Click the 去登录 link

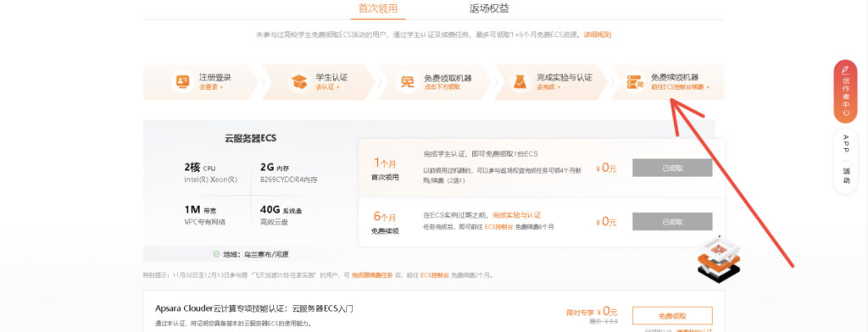[211, 87]
